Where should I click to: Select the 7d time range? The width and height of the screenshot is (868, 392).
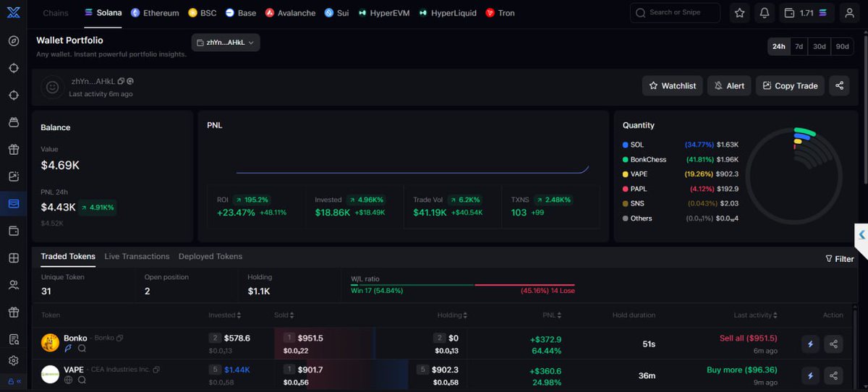tap(799, 46)
